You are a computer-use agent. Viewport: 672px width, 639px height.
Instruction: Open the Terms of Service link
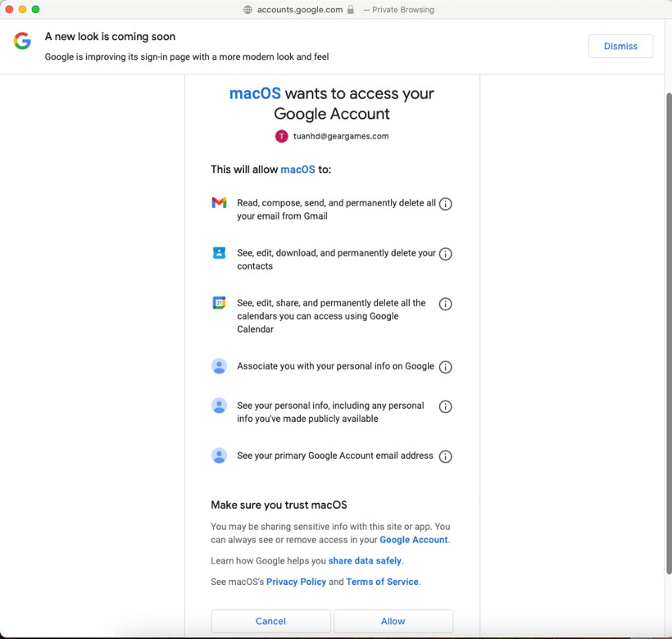(382, 582)
